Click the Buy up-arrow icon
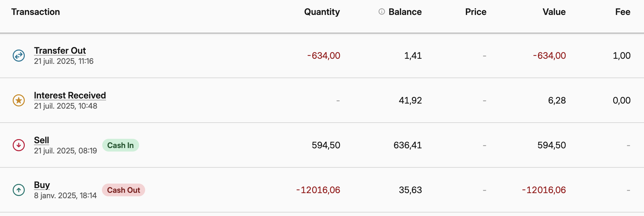The image size is (644, 216). [19, 190]
